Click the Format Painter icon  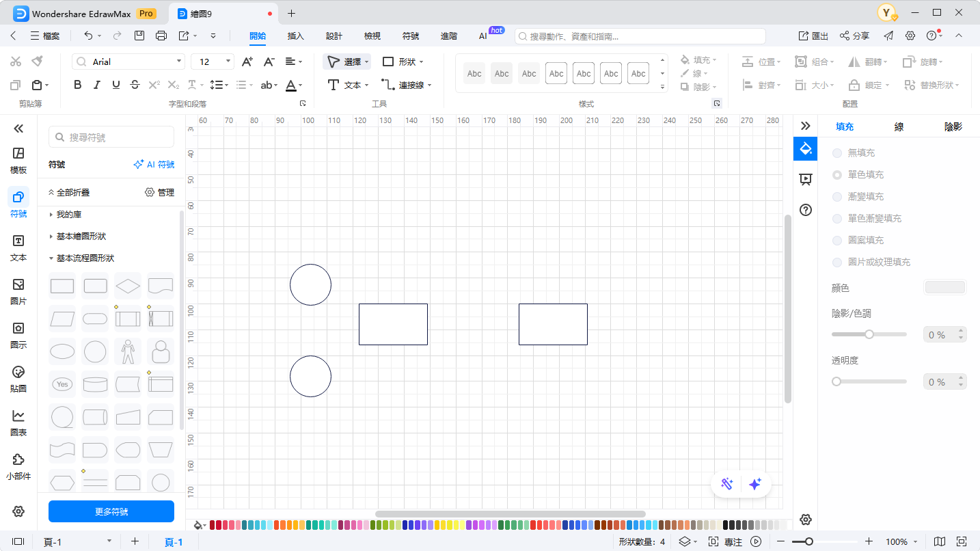click(x=37, y=62)
